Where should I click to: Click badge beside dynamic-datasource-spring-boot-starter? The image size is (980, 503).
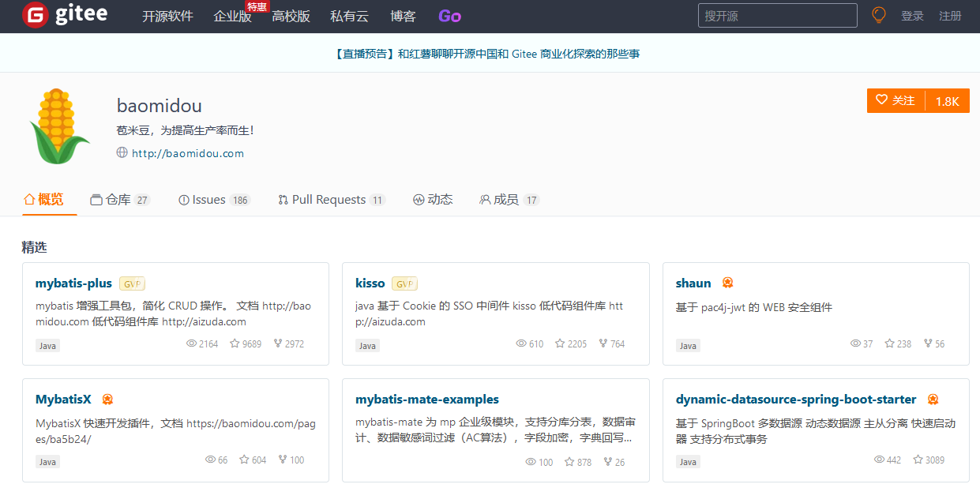tap(933, 400)
